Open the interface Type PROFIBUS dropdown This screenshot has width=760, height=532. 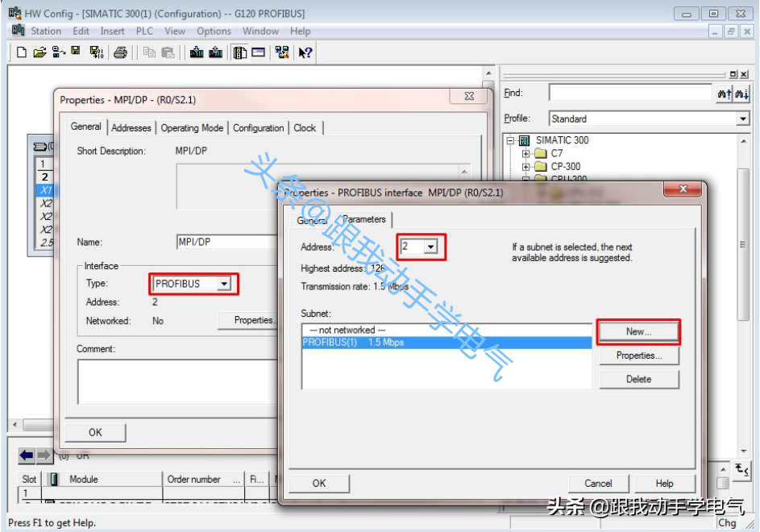[x=224, y=284]
